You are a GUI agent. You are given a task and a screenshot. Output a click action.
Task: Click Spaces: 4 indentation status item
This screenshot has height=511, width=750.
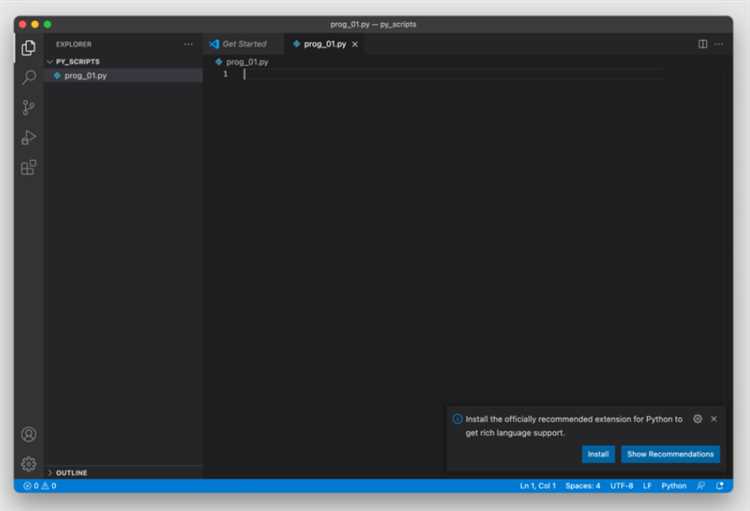click(x=583, y=486)
